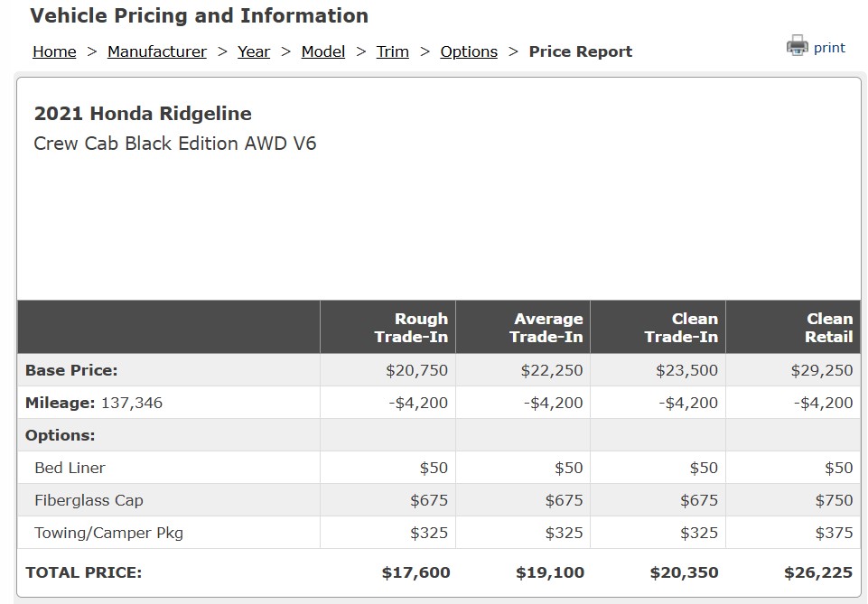
Task: Click the Vehicle Pricing and Information heading
Action: (x=200, y=15)
